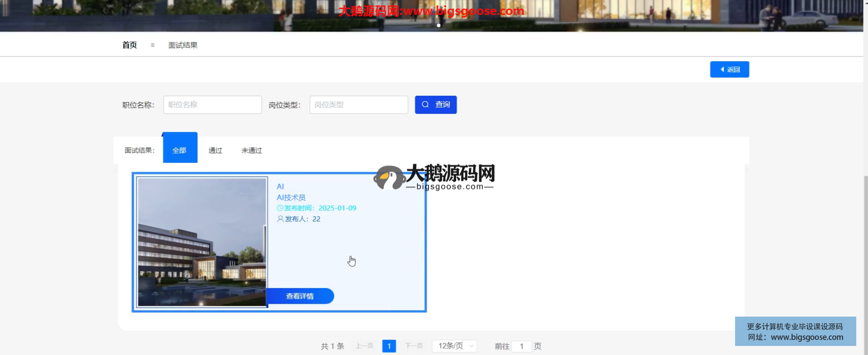Image resolution: width=868 pixels, height=355 pixels.
Task: Click the 职位名称 input field
Action: tap(212, 105)
